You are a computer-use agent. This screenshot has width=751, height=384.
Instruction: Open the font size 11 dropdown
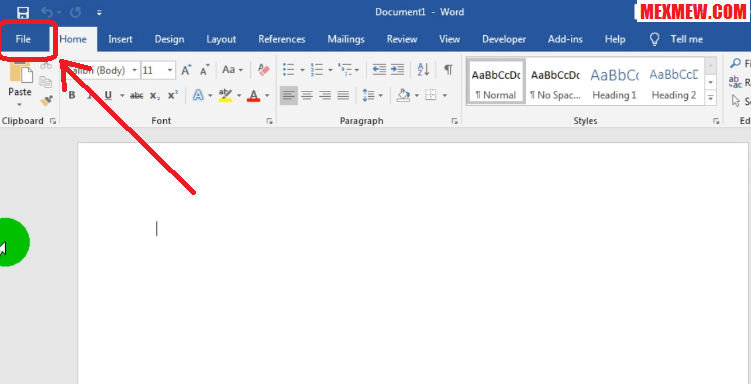pos(170,70)
